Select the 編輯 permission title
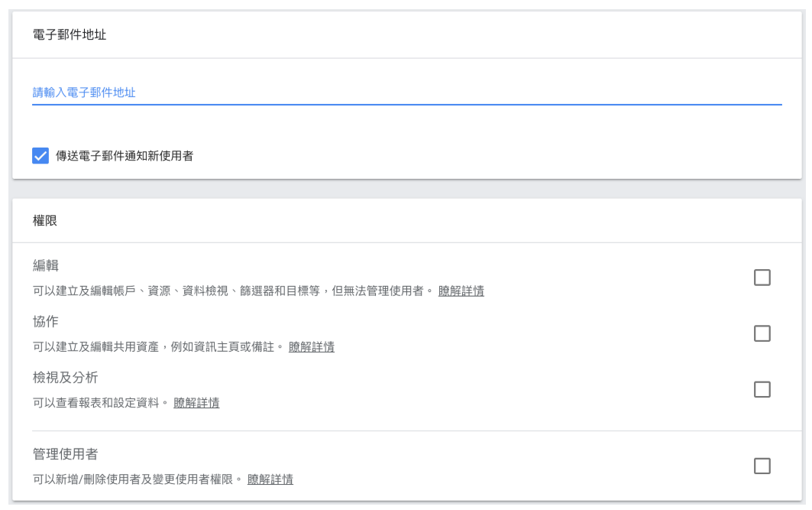812x510 pixels. pyautogui.click(x=46, y=265)
